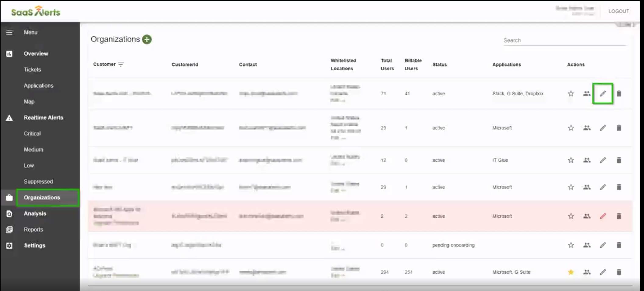Add a new organization with plus icon
The width and height of the screenshot is (644, 291).
147,39
